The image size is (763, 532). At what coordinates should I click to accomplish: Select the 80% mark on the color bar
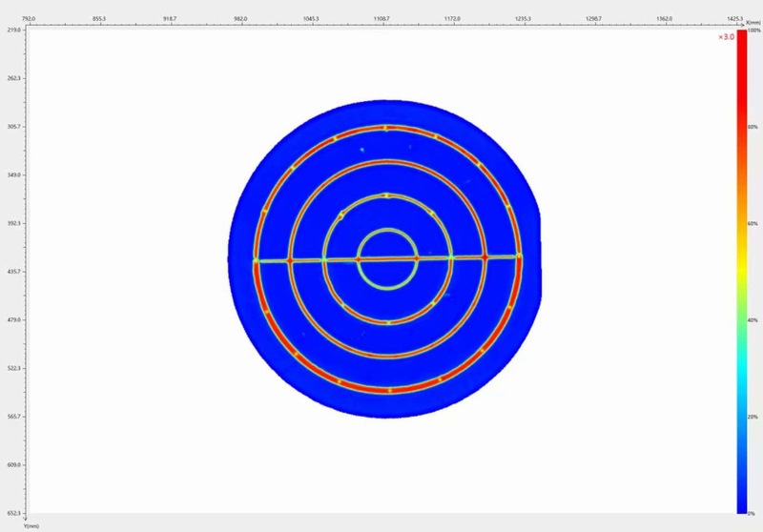[753, 127]
